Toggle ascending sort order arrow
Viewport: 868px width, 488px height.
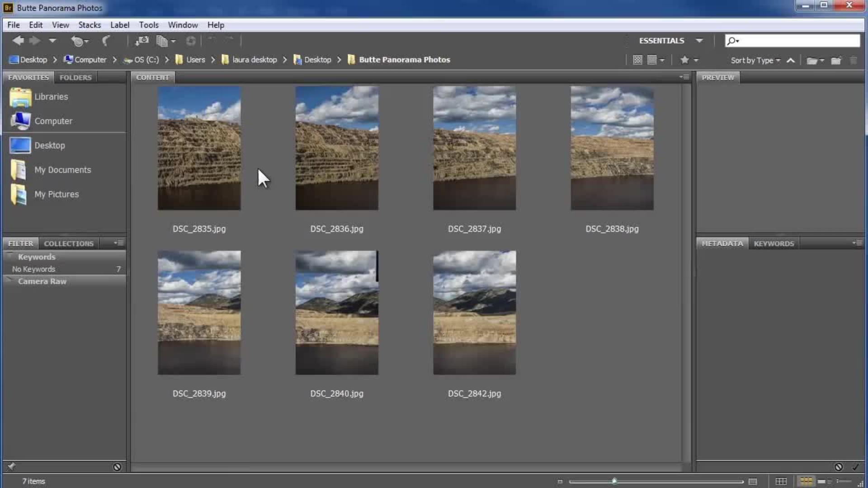tap(791, 60)
